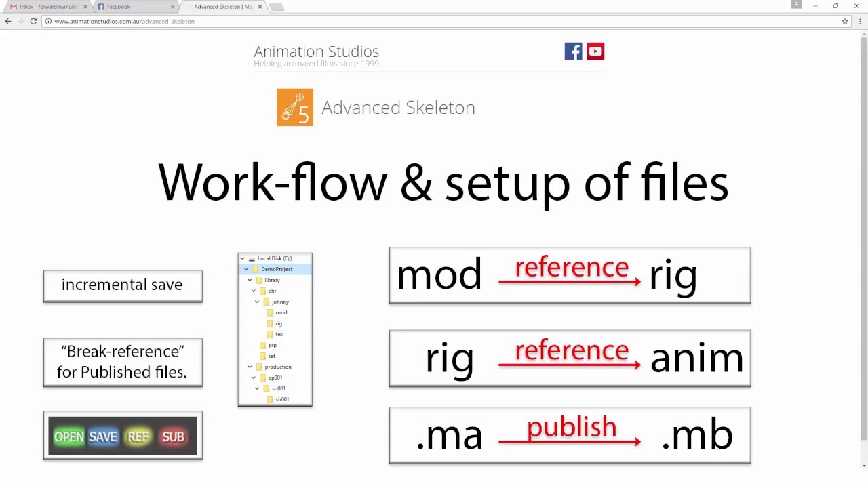Collapse the Local Disk (Q:) tree node
Screen dimensions: 868x488
point(242,258)
